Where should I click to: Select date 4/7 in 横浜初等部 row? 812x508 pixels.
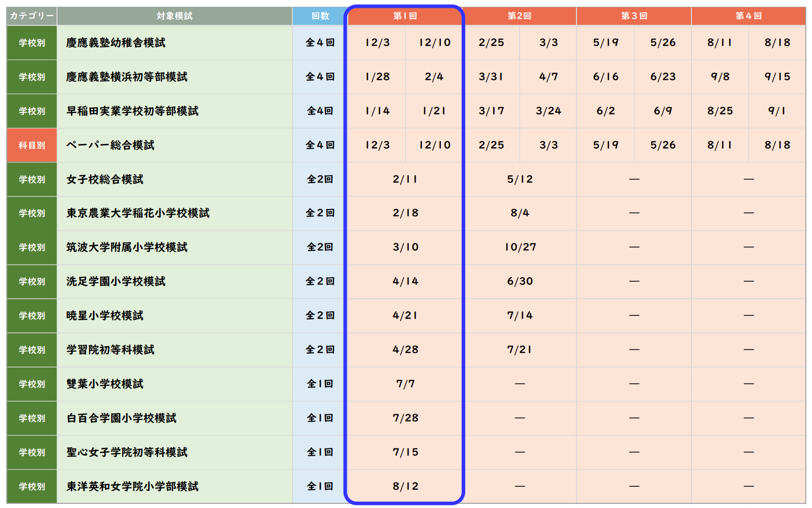point(548,77)
